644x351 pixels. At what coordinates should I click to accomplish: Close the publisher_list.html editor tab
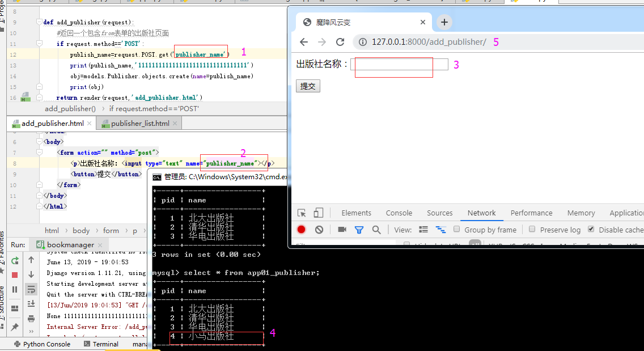pos(175,123)
